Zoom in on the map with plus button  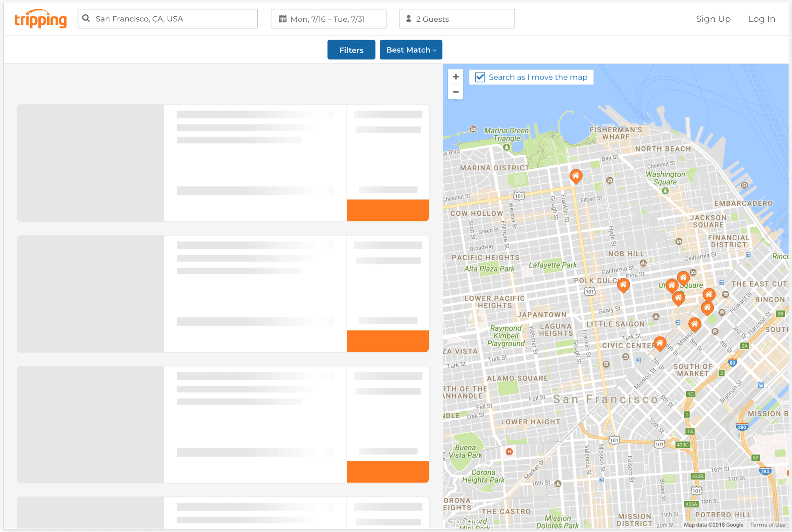pos(456,77)
